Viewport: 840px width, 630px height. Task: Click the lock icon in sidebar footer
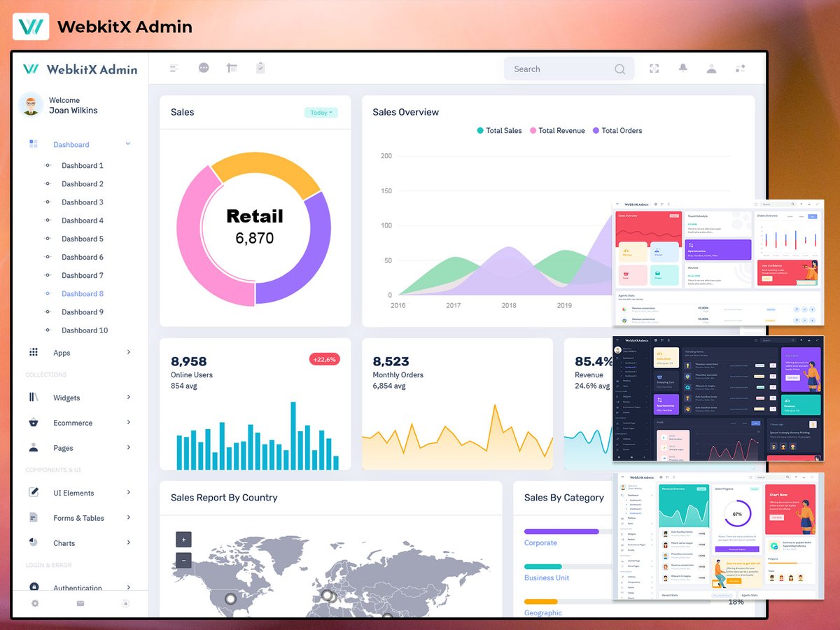click(x=126, y=603)
